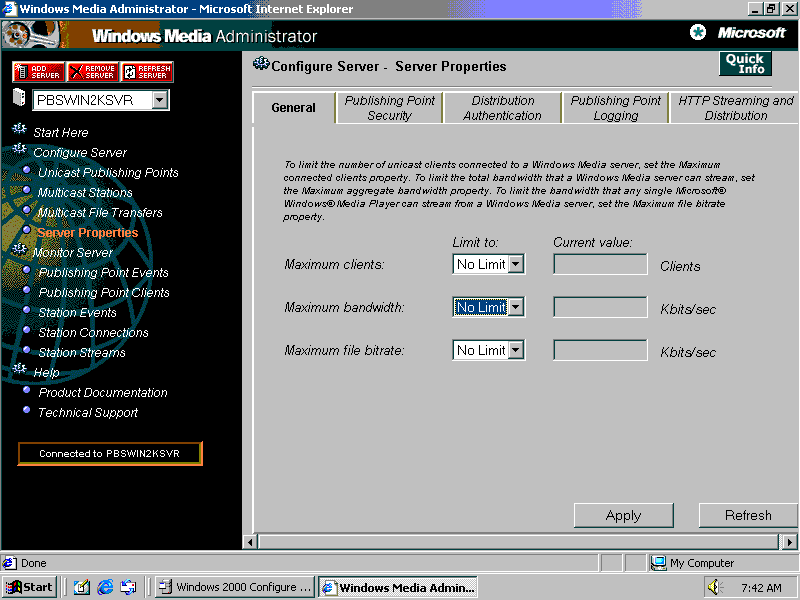The width and height of the screenshot is (800, 600).
Task: Open Internet Explorer from the quick launch bar
Action: tap(105, 587)
